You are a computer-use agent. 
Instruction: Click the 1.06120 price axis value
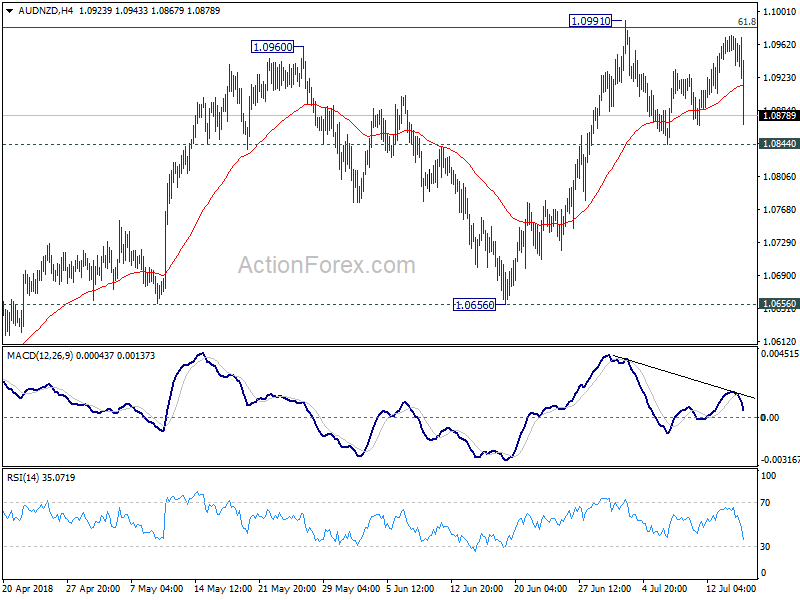point(779,341)
